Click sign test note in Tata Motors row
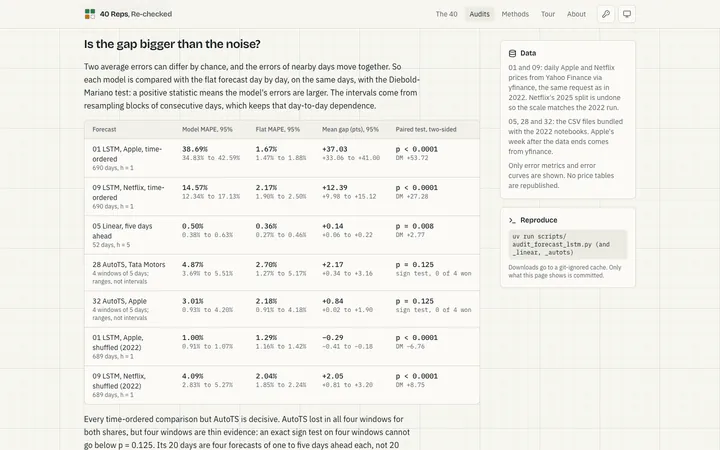The height and width of the screenshot is (450, 720). (433, 274)
